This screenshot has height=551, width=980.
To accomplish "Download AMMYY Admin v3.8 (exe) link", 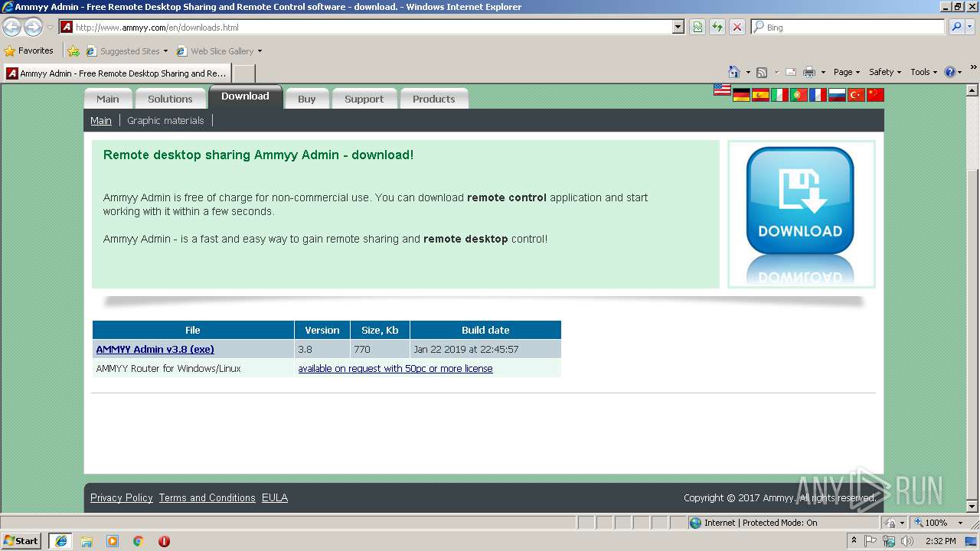I will [155, 349].
